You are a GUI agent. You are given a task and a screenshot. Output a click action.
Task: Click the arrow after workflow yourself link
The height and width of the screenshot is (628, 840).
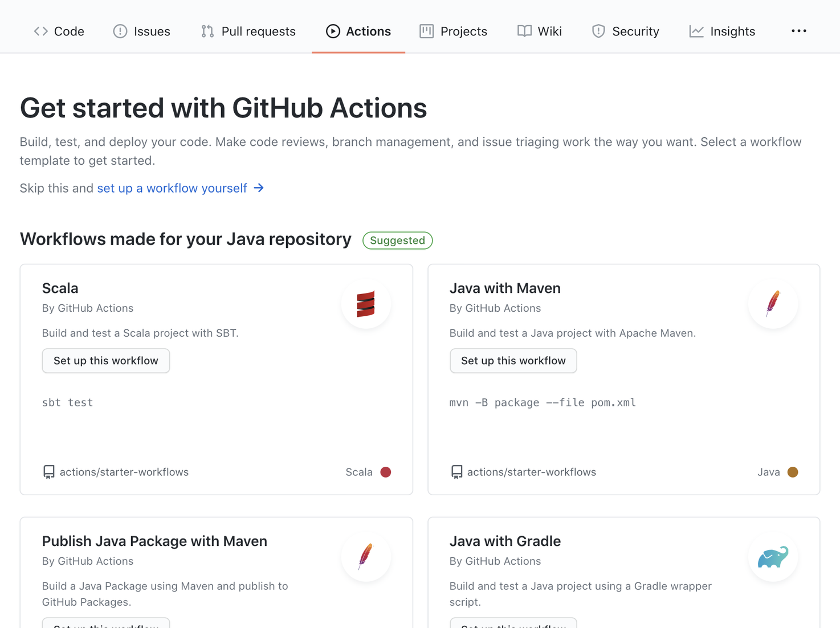259,187
